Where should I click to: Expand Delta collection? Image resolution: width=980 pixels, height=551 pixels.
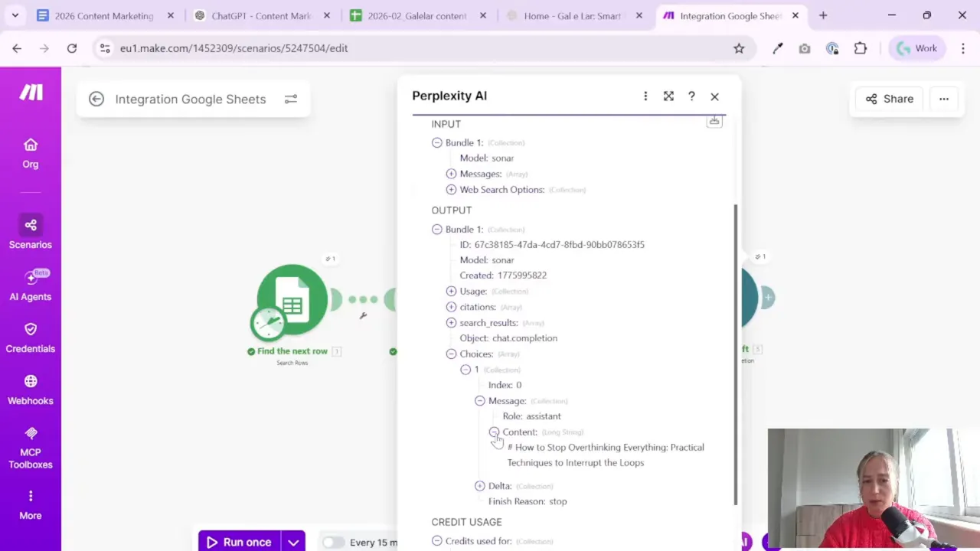click(x=479, y=485)
